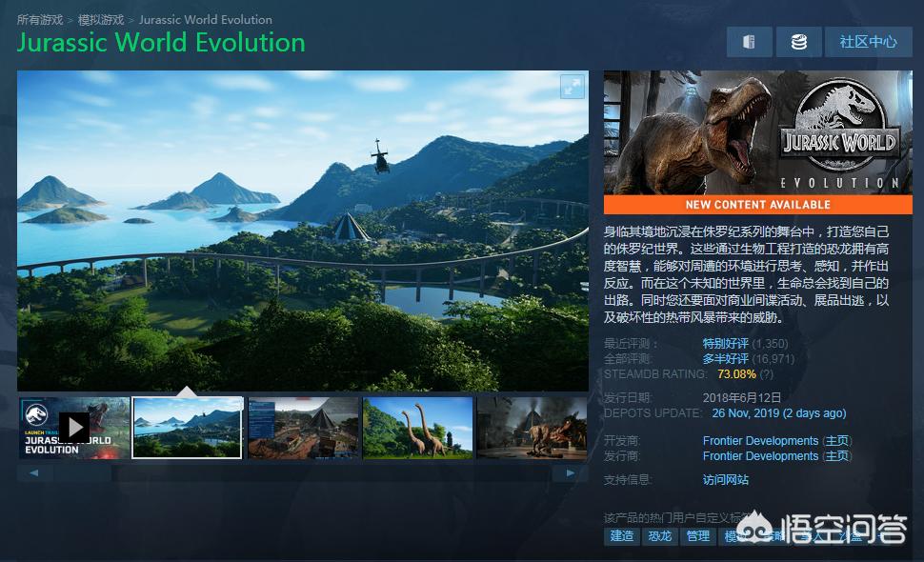
Task: Select the 恐龙 tag
Action: 659,536
